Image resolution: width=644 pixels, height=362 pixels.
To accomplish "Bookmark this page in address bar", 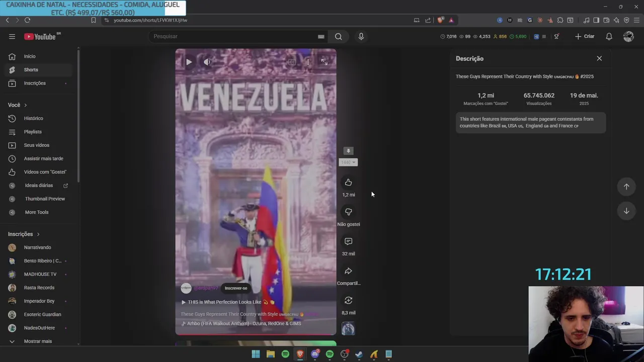I will tap(93, 20).
